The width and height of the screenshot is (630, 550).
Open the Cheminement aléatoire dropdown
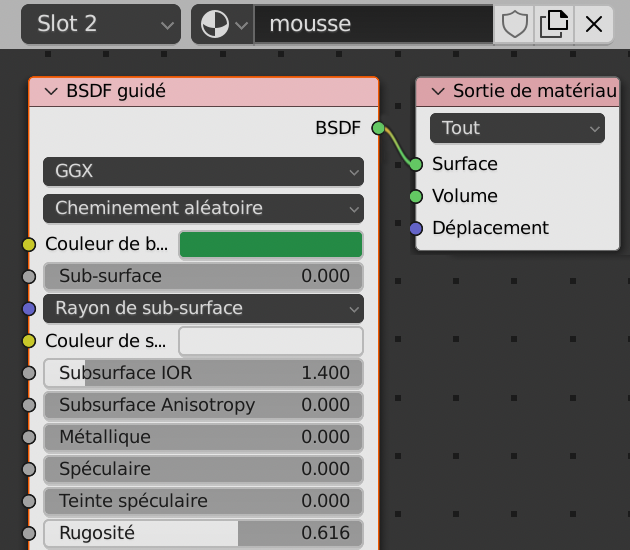[x=203, y=208]
